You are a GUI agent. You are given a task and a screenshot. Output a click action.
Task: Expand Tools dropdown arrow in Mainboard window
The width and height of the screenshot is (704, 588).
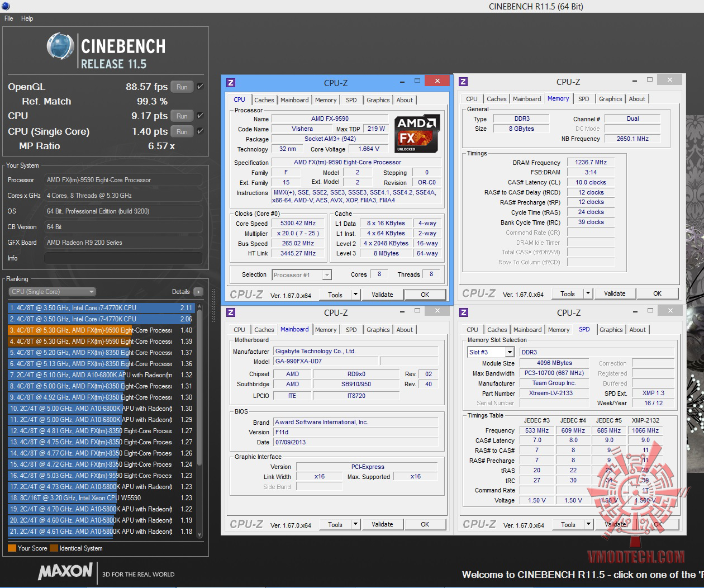point(355,524)
